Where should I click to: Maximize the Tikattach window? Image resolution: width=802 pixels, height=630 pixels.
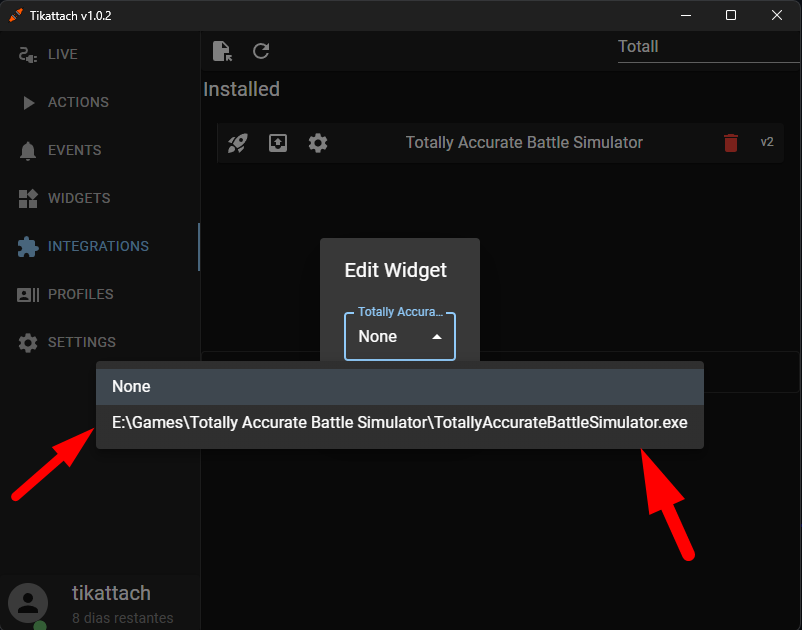tap(731, 15)
